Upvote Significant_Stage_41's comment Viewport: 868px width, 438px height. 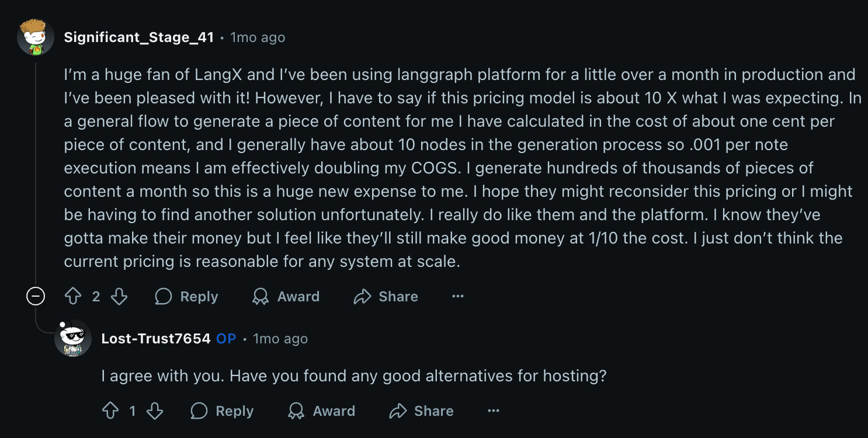pyautogui.click(x=73, y=297)
